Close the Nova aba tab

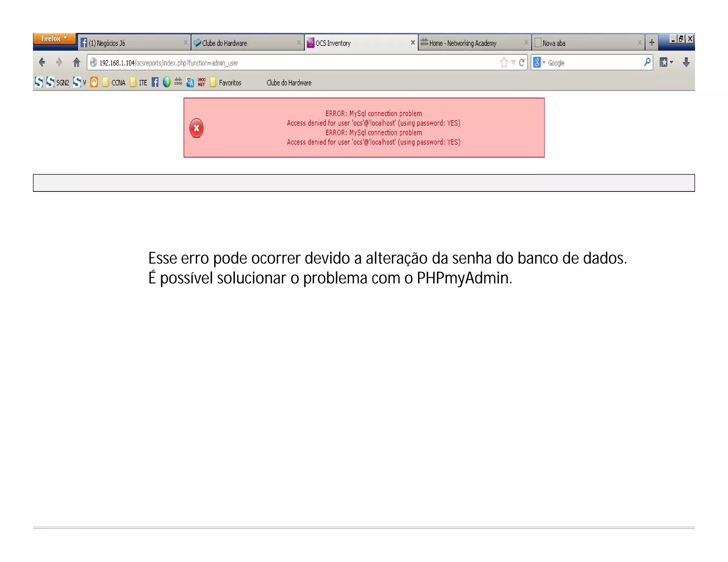pos(639,43)
